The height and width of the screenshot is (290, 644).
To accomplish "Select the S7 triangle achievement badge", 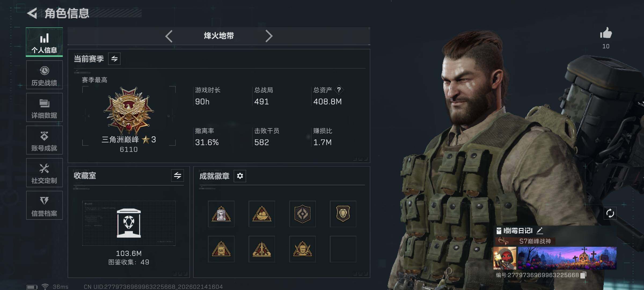I will (221, 214).
